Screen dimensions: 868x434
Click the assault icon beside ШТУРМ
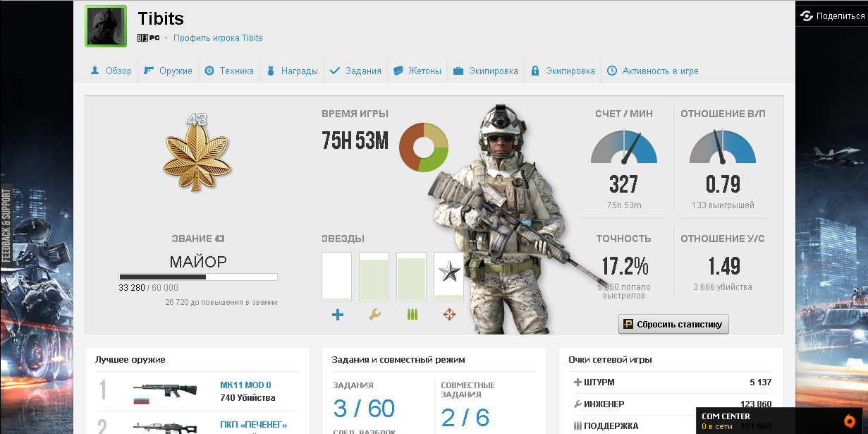[x=578, y=382]
